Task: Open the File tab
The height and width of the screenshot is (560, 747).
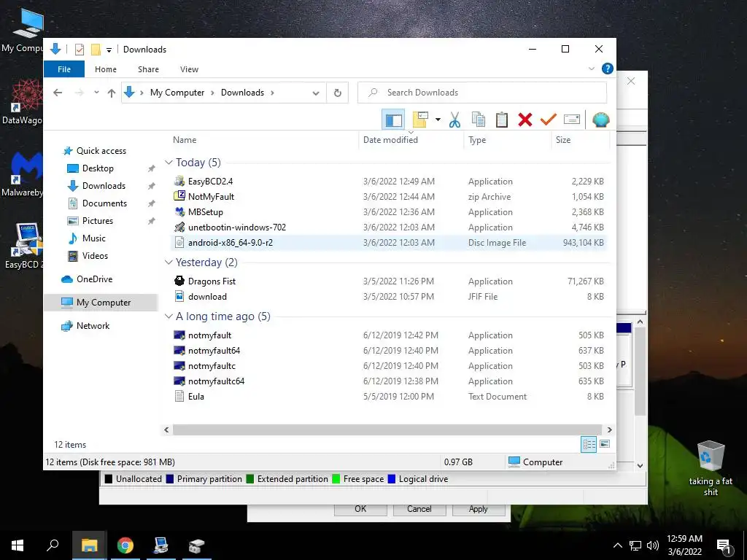Action: click(64, 69)
